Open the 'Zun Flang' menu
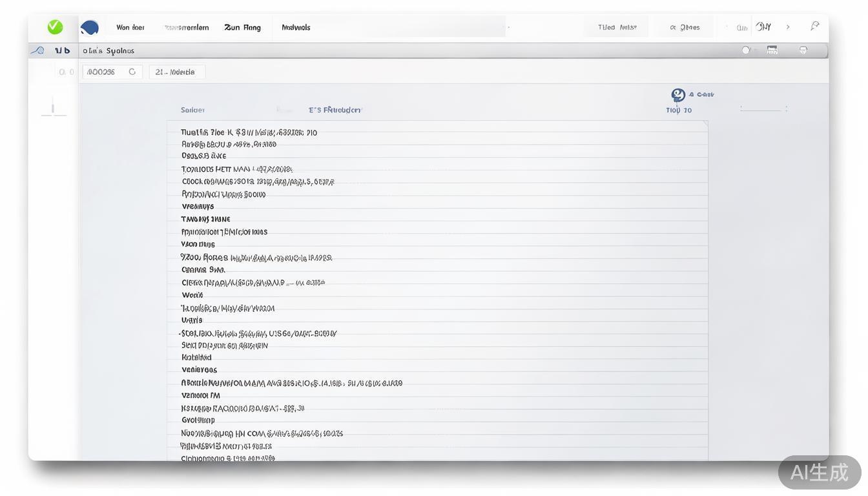The height and width of the screenshot is (496, 868). tap(242, 27)
